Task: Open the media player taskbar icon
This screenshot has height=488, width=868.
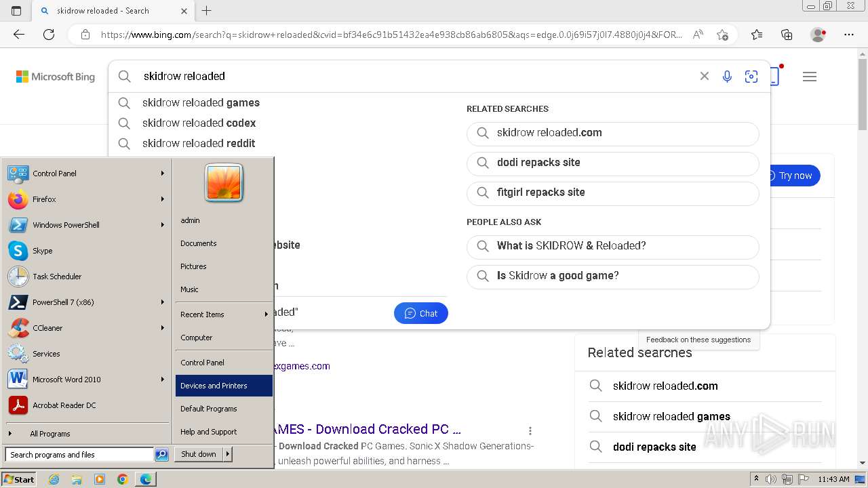Action: (100, 479)
